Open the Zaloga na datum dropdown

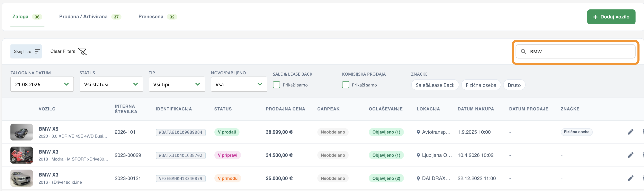(x=42, y=84)
